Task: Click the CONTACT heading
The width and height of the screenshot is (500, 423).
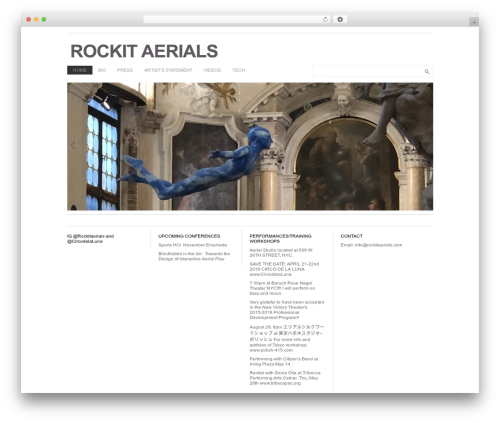Action: point(352,236)
